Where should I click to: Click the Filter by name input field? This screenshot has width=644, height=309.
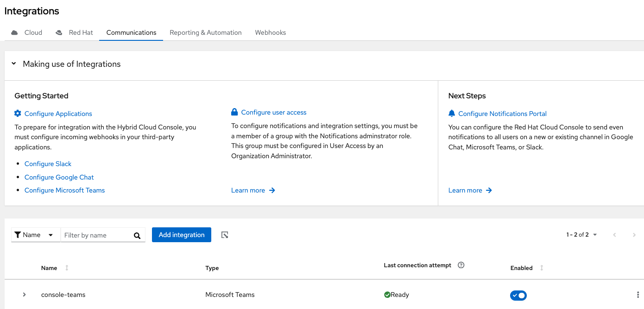click(96, 235)
